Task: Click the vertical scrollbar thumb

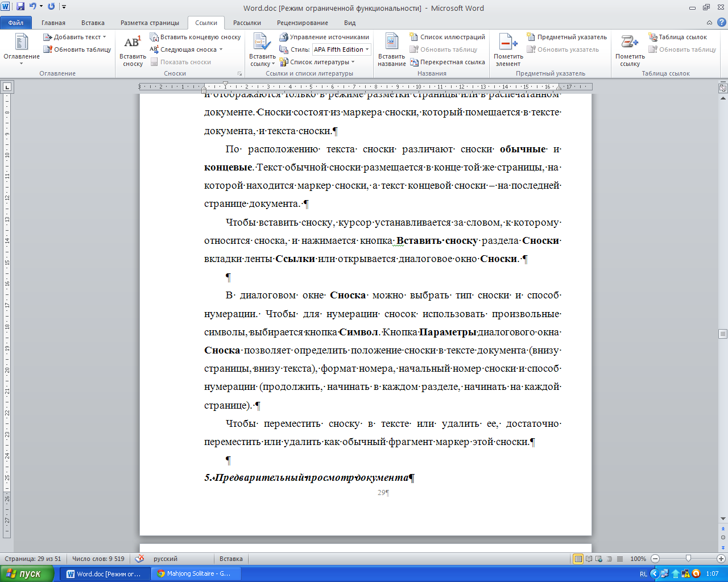Action: [723, 334]
